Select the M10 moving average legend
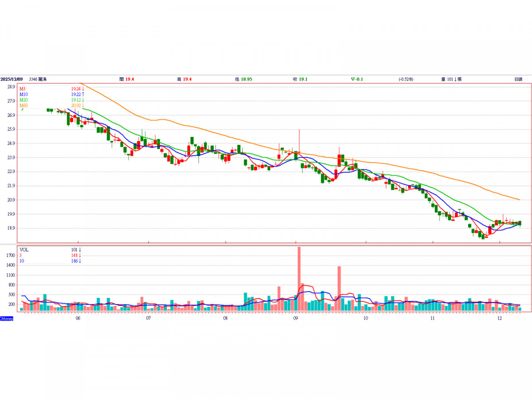This screenshot has width=532, height=399. 24,94
